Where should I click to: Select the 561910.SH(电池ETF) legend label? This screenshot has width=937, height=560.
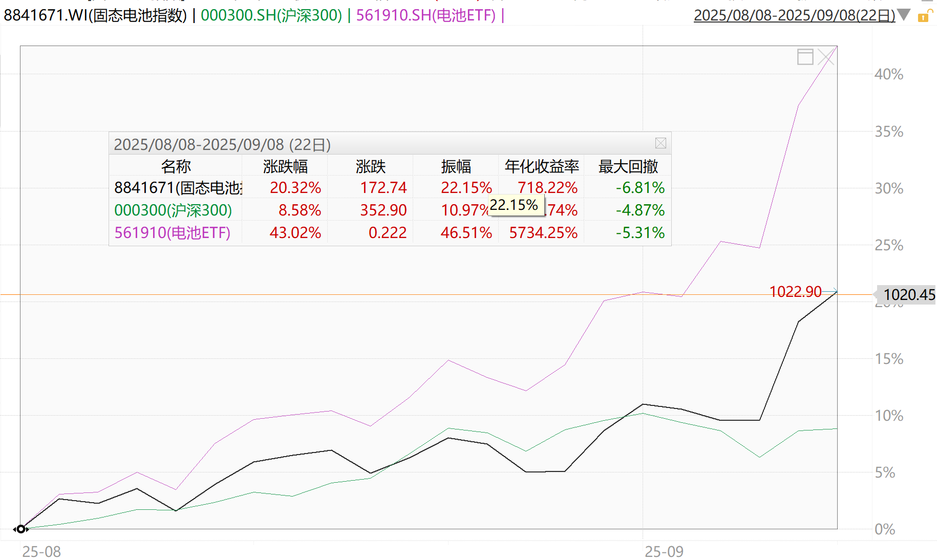(425, 15)
